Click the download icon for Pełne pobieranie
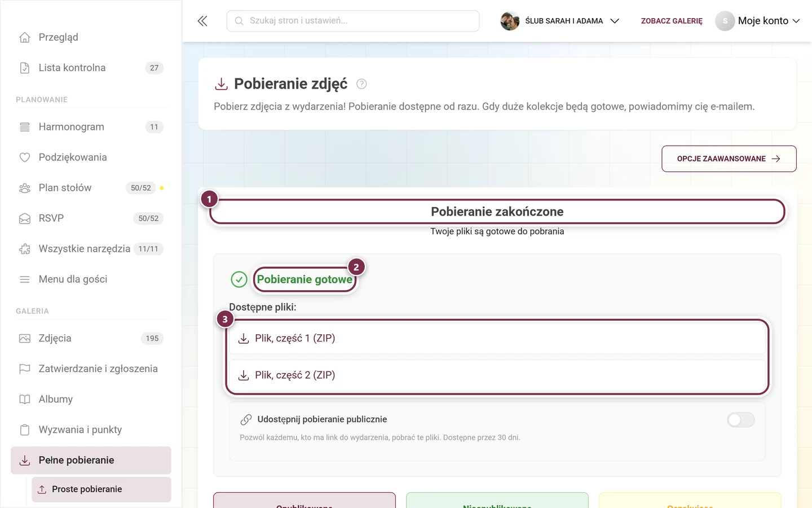The height and width of the screenshot is (508, 812). pyautogui.click(x=25, y=461)
